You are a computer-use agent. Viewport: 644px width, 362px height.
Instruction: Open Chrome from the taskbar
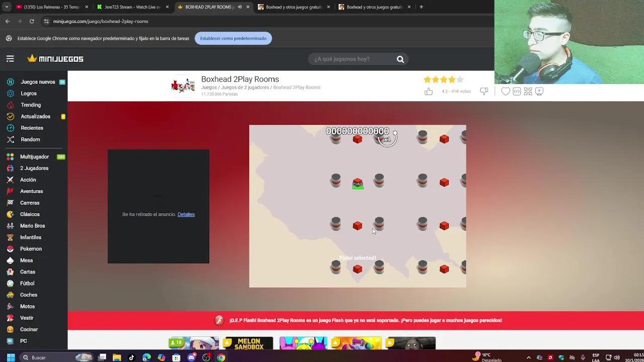point(221,357)
